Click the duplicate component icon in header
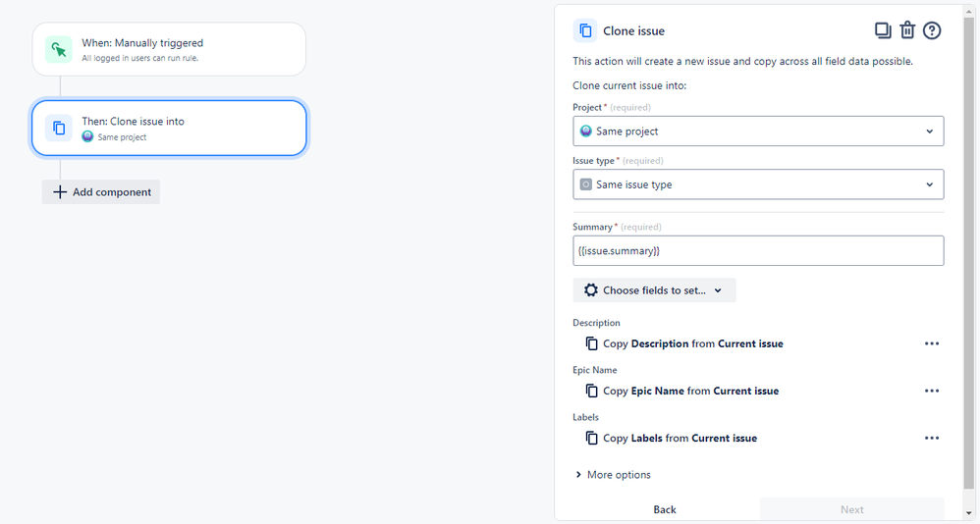The height and width of the screenshot is (524, 980). coord(882,30)
